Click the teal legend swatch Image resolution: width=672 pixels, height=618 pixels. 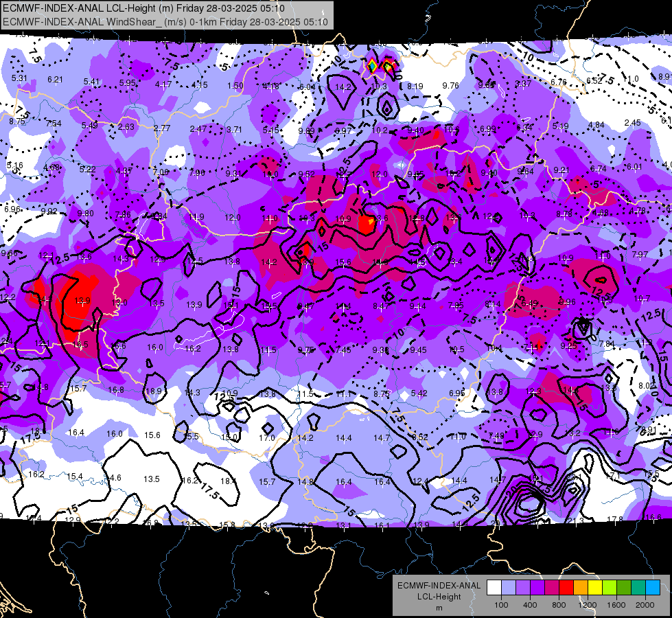[638, 588]
